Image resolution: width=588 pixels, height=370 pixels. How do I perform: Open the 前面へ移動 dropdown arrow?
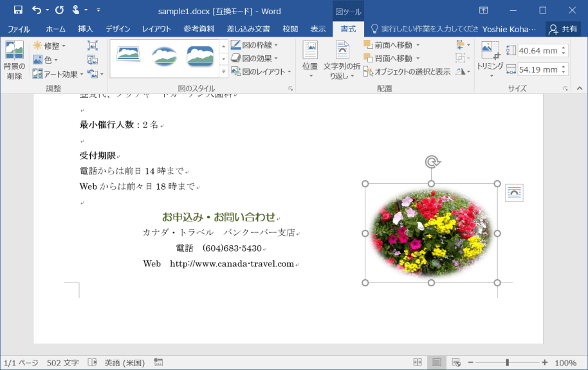[x=418, y=45]
